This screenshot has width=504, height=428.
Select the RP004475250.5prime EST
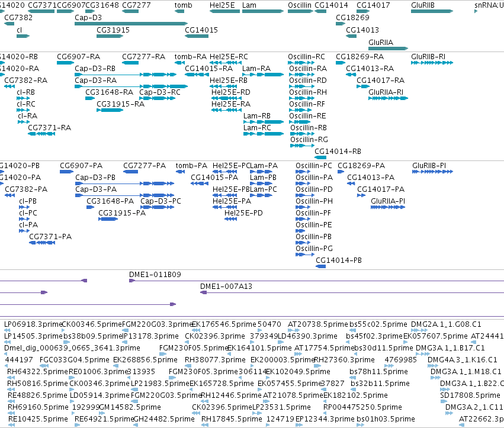coord(362,407)
